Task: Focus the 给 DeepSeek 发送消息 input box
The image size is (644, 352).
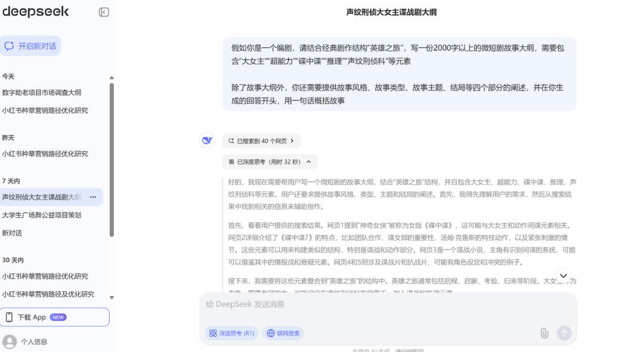Action: (388, 304)
